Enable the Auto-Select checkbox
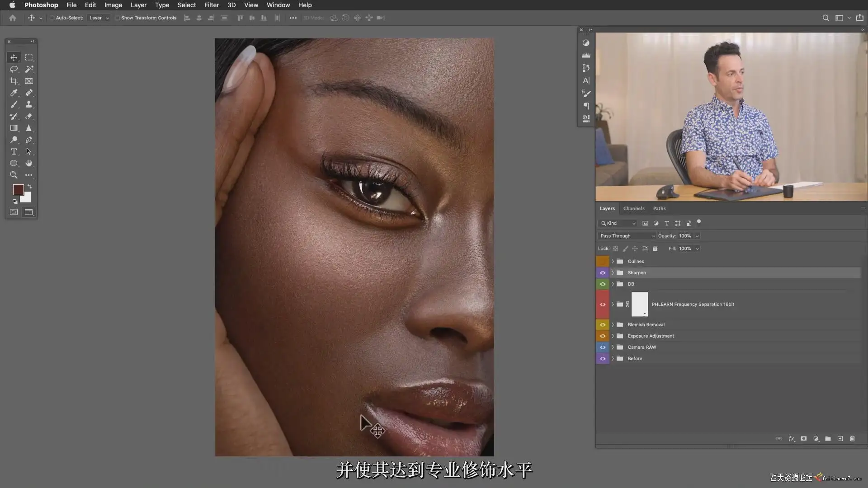Screen dimensions: 868x488 tap(52, 18)
